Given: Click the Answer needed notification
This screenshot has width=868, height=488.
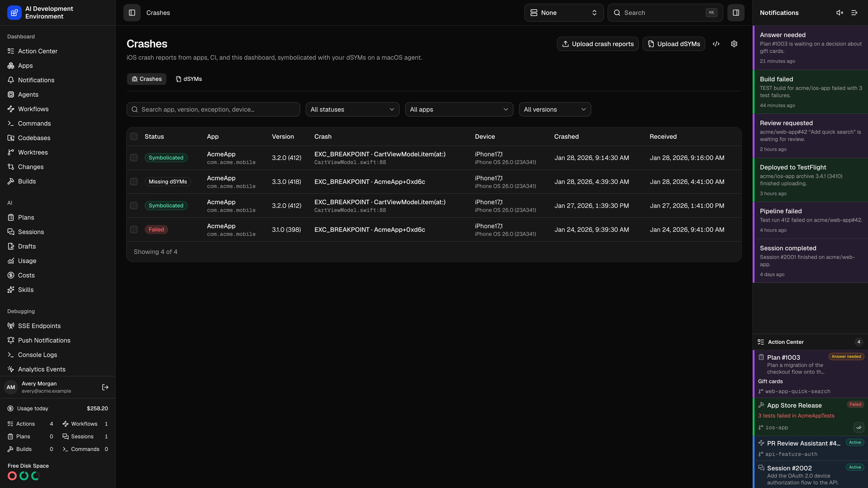Looking at the screenshot, I should (x=810, y=48).
